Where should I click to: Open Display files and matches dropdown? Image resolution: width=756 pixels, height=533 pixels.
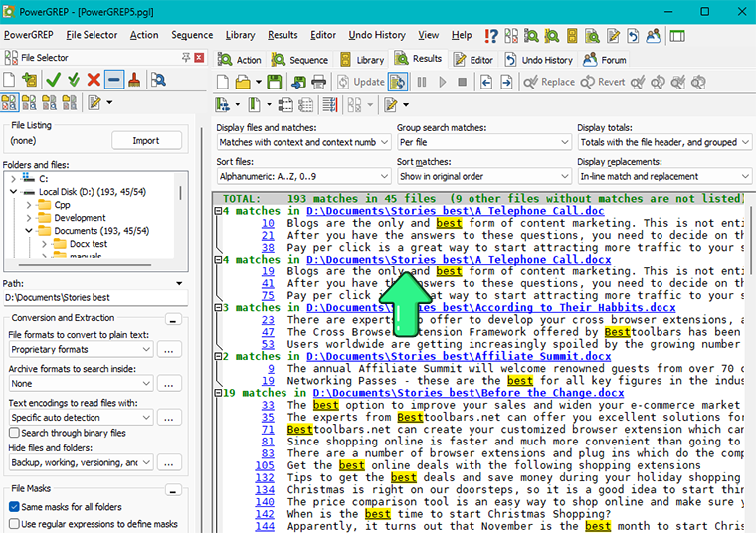[x=303, y=142]
